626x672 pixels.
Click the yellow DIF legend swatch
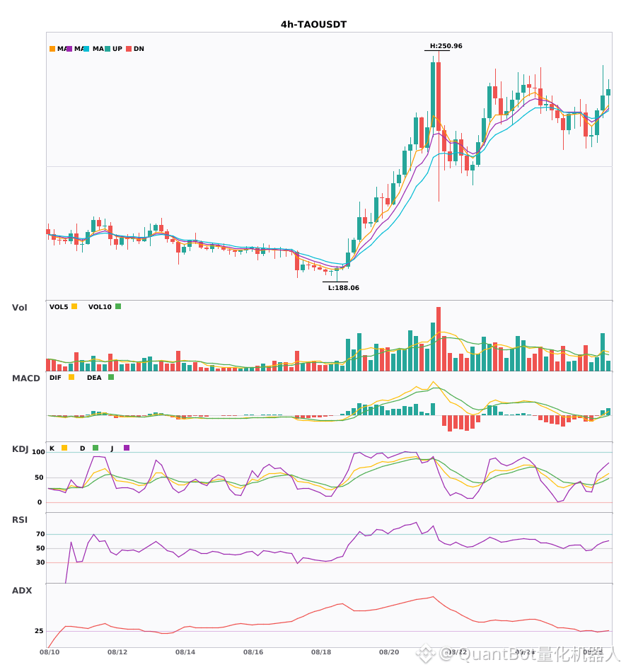(x=71, y=377)
